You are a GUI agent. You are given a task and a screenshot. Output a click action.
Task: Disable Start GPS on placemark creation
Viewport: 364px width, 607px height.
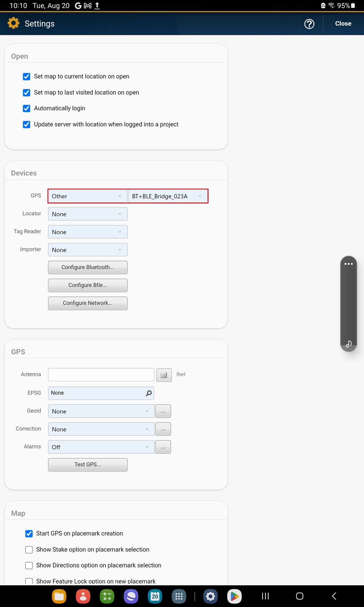pos(29,533)
